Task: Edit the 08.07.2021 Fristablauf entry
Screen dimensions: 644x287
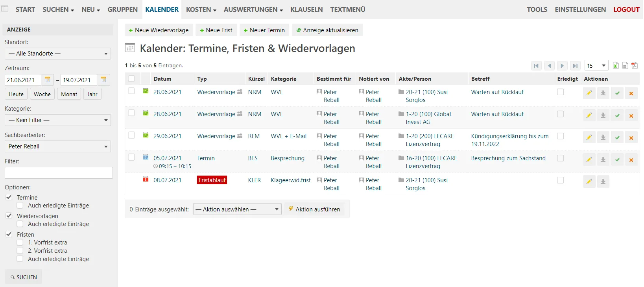Action: coord(589,181)
